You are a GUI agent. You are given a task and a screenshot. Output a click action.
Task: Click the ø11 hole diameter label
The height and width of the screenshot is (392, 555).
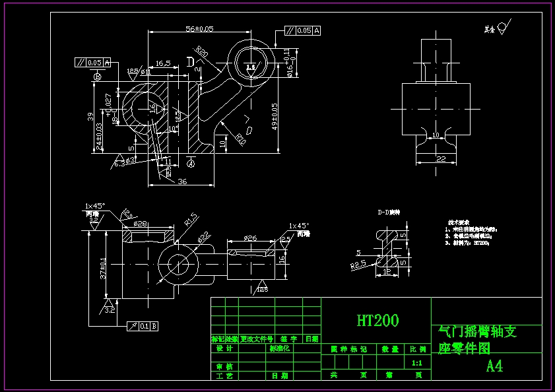click(x=146, y=72)
